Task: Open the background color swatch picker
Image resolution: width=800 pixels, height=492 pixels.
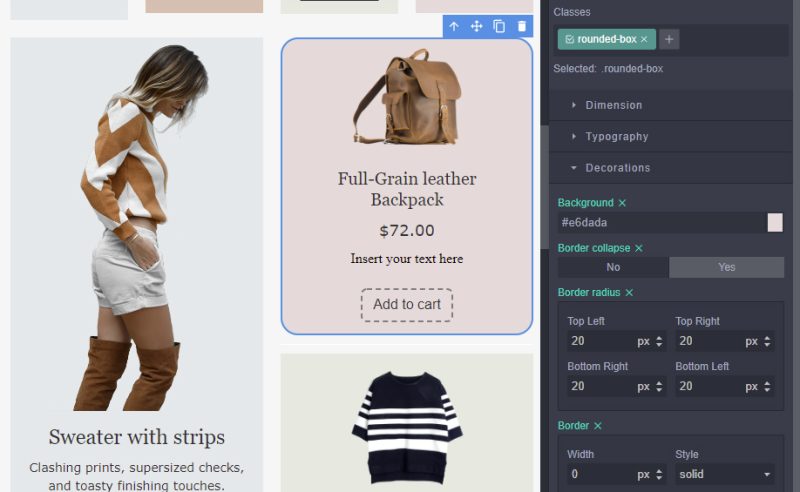Action: pos(774,223)
